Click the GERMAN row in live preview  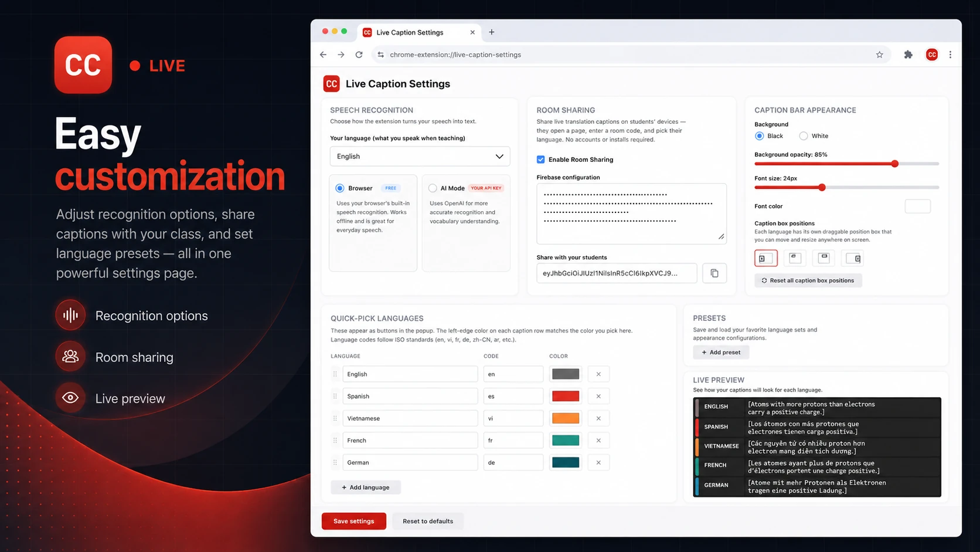pos(818,486)
